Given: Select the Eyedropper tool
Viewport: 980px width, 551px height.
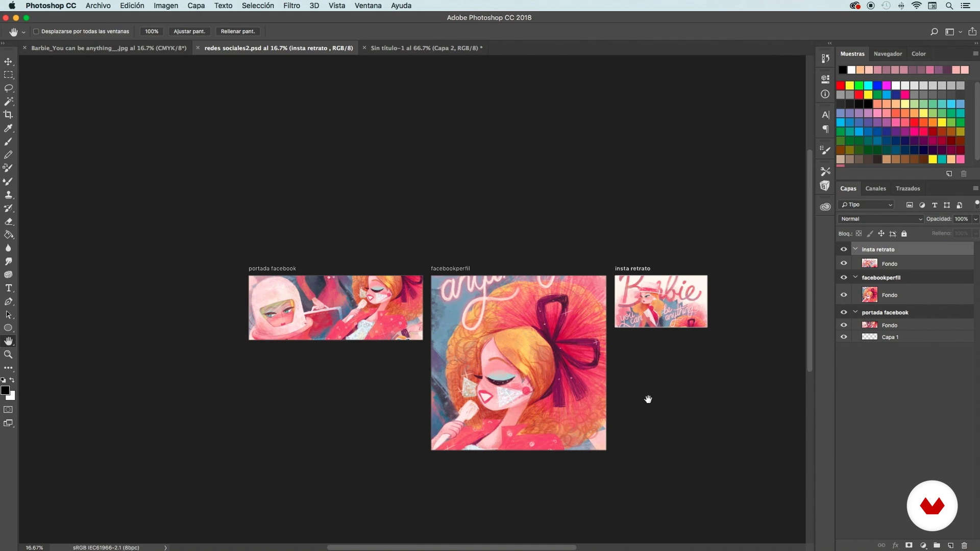Looking at the screenshot, I should [x=9, y=128].
